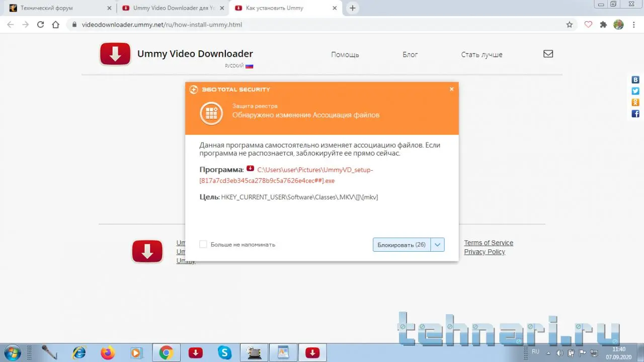Open a new Chrome tab
The width and height of the screenshot is (644, 362).
(x=353, y=8)
